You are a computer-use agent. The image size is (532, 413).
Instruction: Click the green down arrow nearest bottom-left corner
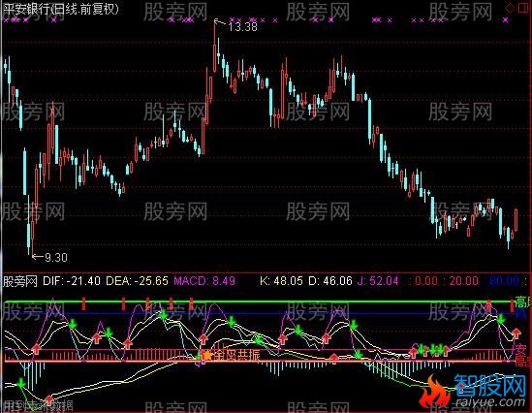(21, 384)
